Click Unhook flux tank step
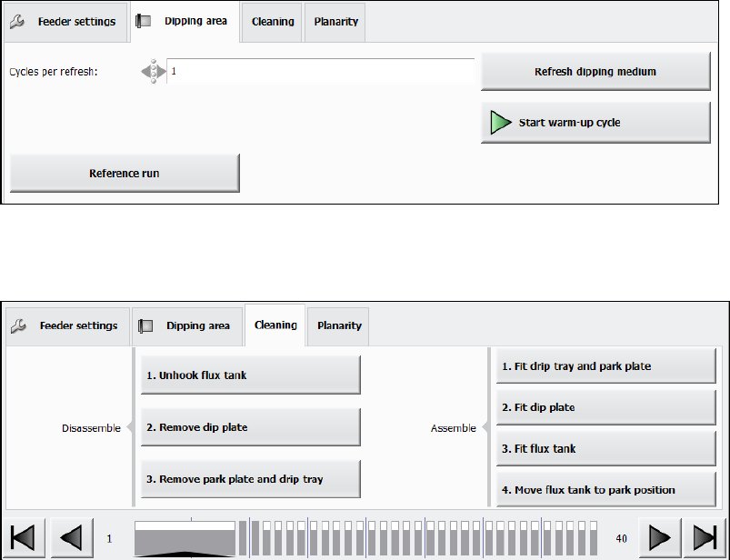Screen dimensions: 730x560 (x=250, y=375)
